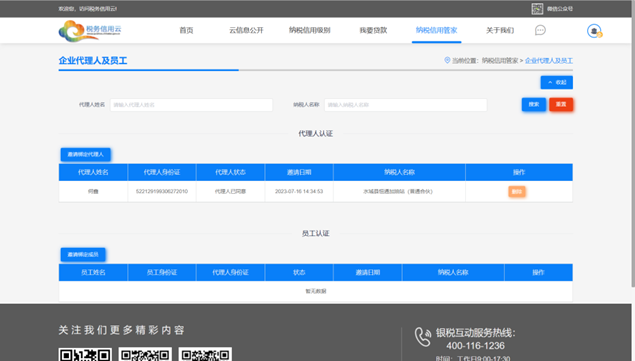Click the 税务信用云 logo
635x361 pixels.
pos(90,31)
